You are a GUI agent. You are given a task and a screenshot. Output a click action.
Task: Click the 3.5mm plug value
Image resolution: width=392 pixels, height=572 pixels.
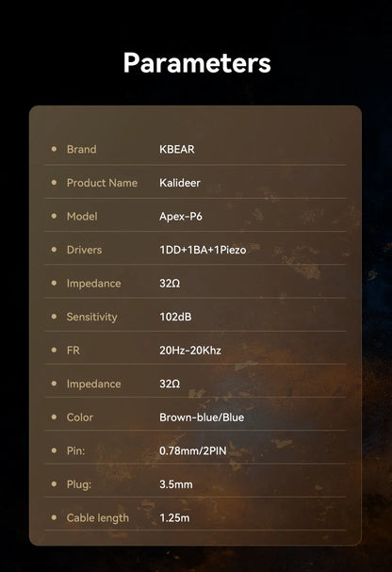(176, 484)
